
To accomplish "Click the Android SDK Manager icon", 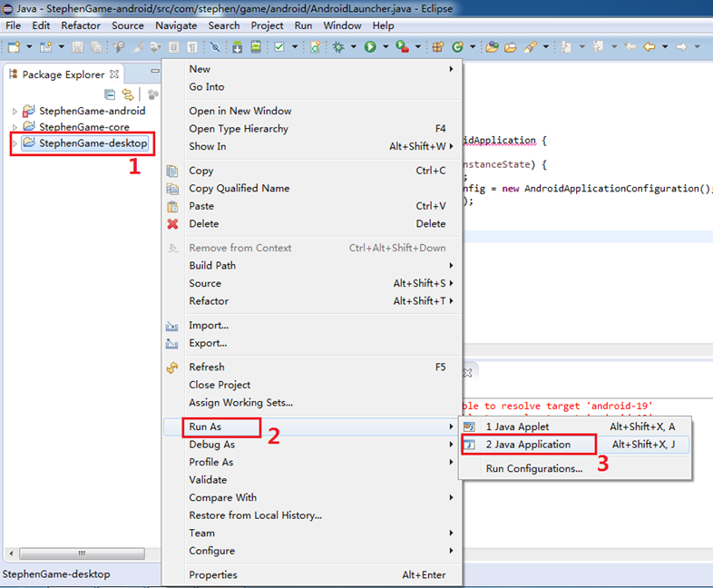I will coord(238,47).
